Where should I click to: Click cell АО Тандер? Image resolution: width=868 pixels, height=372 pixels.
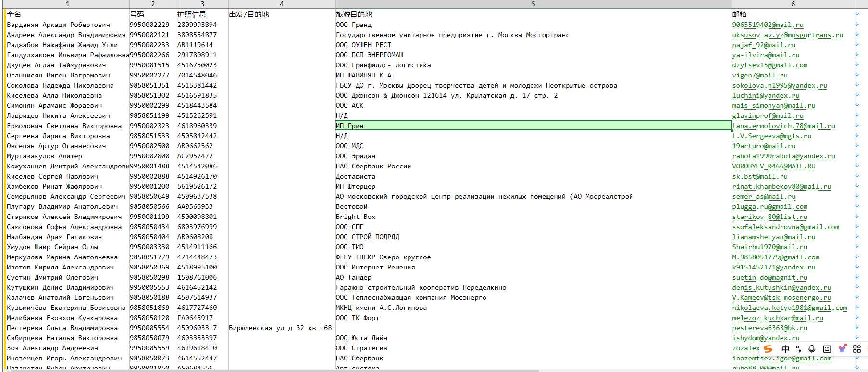pyautogui.click(x=354, y=277)
